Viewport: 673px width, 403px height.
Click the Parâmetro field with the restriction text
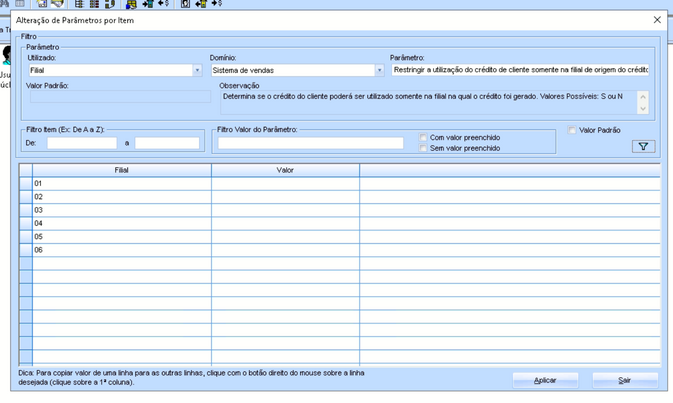[x=520, y=71]
